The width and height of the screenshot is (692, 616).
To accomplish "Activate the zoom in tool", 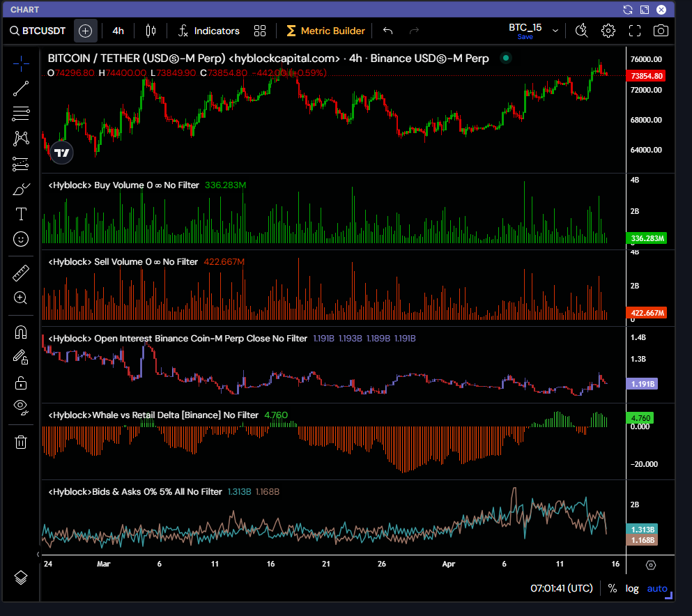I will point(21,298).
